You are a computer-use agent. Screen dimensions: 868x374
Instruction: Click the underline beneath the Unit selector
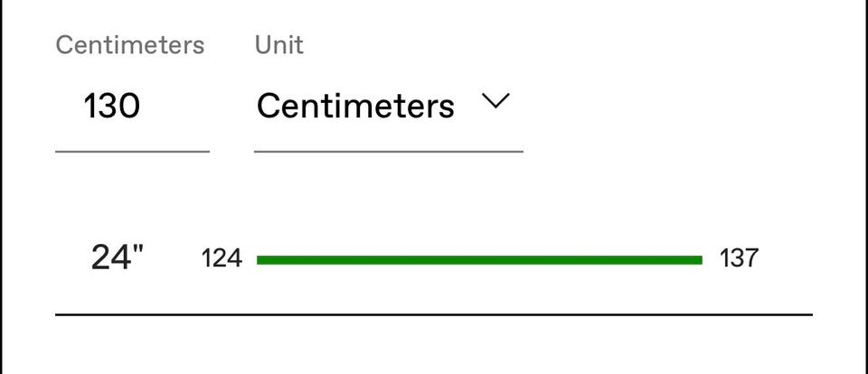388,151
